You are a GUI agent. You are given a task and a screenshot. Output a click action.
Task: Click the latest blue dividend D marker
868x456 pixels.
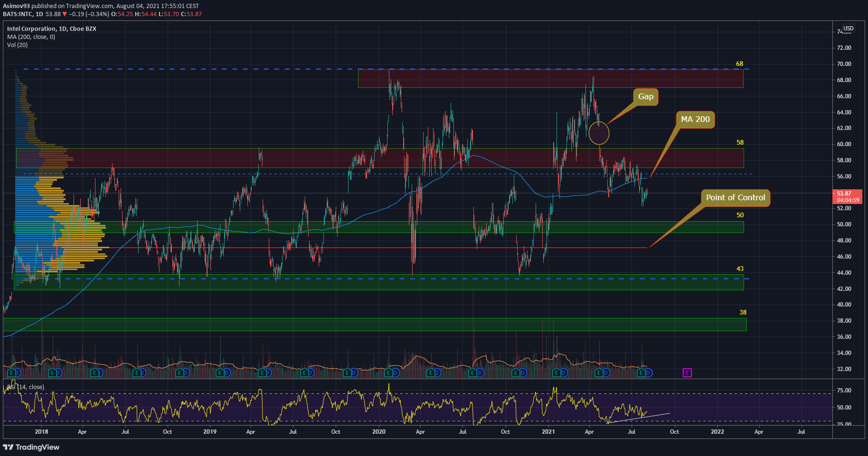649,373
